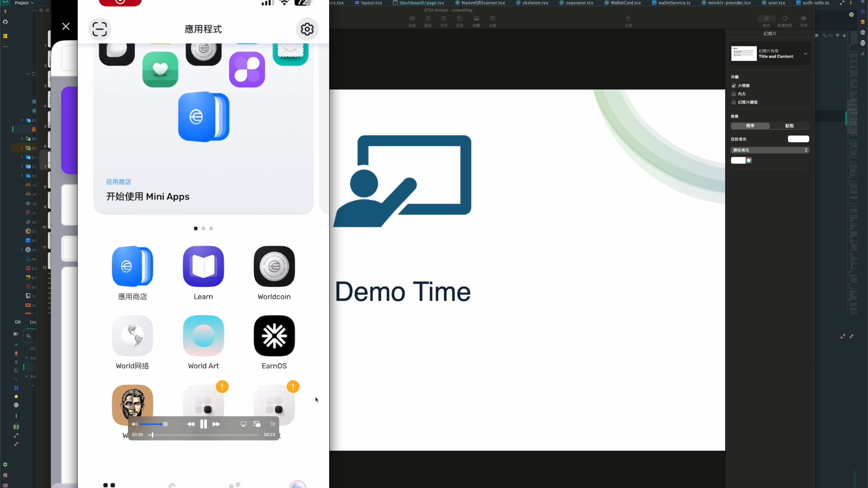Expand the Project dropdown in the IDE
Image resolution: width=868 pixels, height=488 pixels.
coord(24,3)
